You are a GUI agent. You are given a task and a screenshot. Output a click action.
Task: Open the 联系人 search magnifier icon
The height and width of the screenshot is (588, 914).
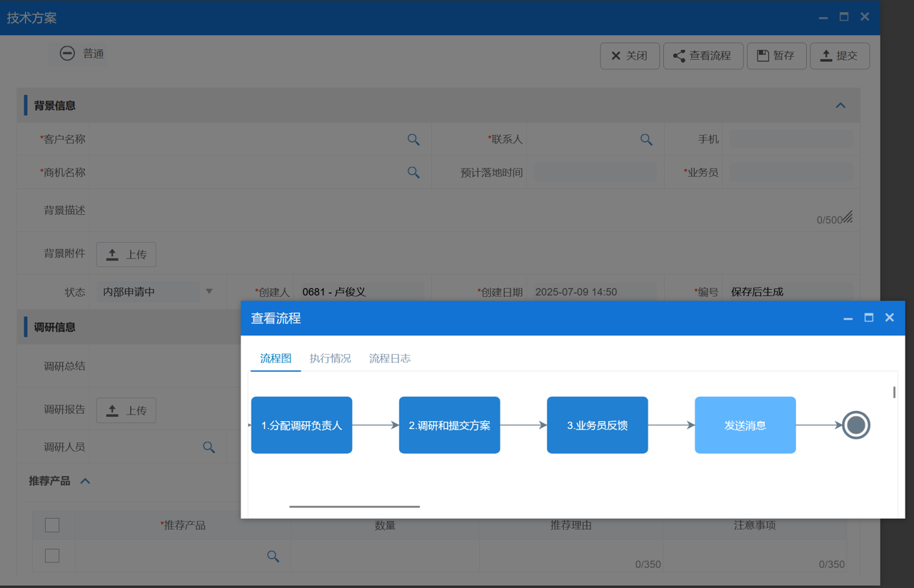click(x=646, y=139)
